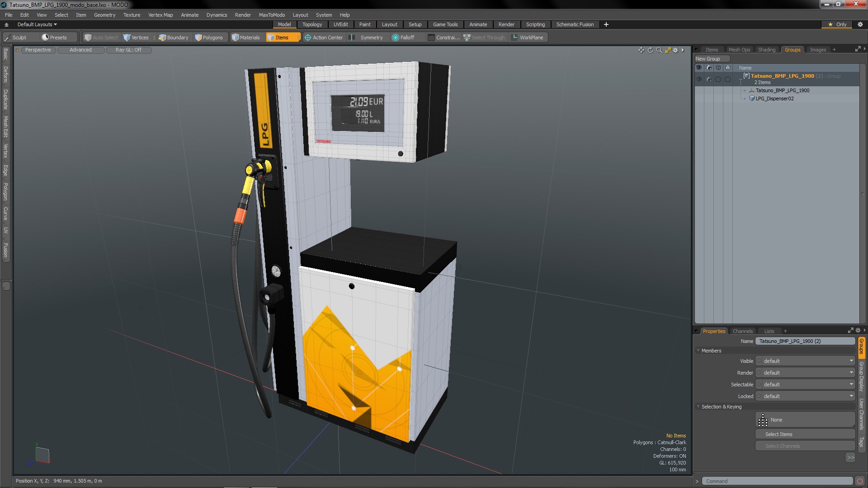Click the double-arrow more button
This screenshot has height=488, width=868.
(850, 458)
